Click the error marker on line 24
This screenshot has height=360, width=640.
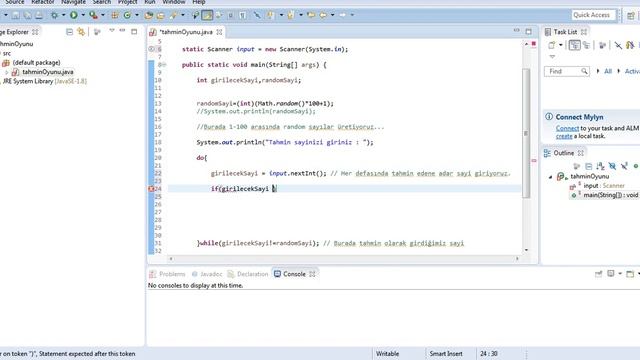click(151, 189)
